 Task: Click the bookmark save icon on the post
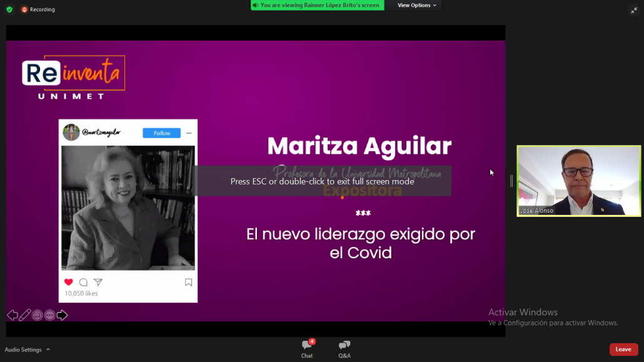[189, 283]
